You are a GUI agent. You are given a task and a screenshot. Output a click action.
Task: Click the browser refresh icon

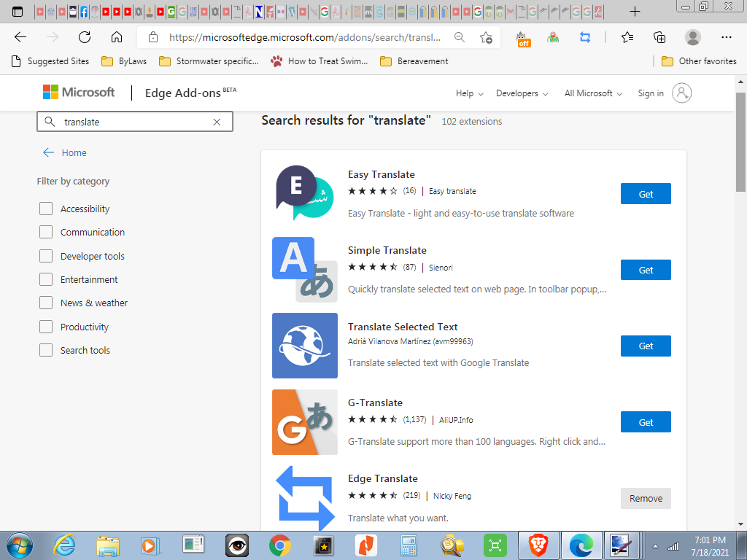pos(85,37)
